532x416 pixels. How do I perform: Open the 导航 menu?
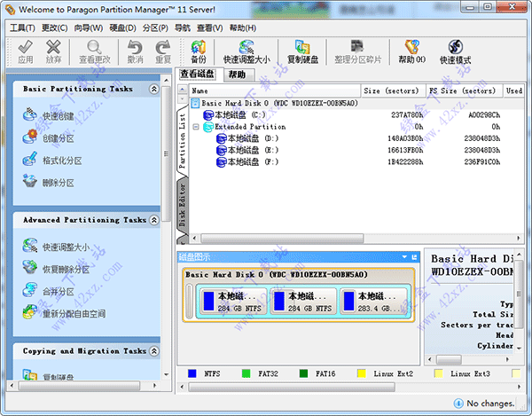pyautogui.click(x=182, y=27)
